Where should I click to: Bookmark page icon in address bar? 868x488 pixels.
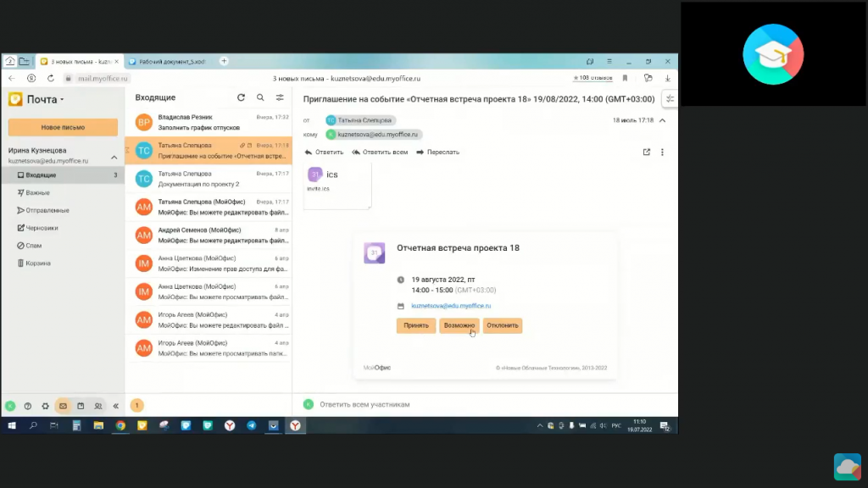[x=625, y=79]
